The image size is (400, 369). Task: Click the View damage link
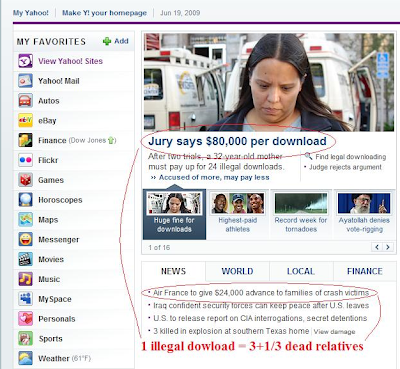(334, 332)
